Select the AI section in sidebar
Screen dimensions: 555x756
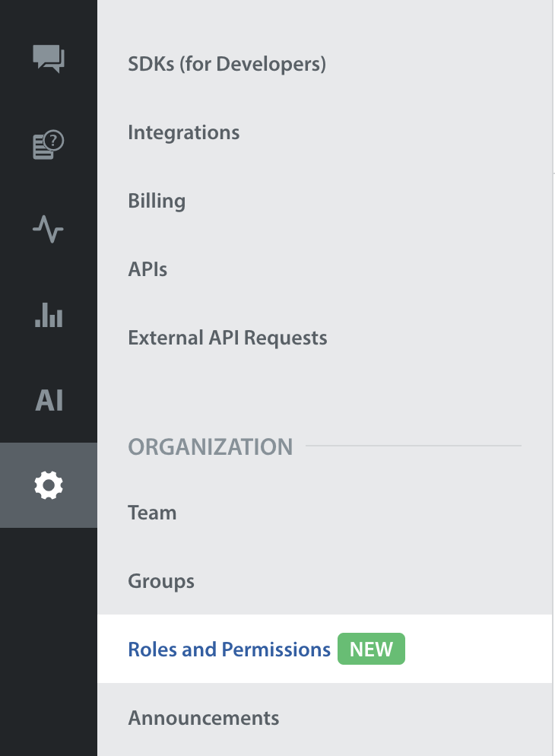coord(49,400)
